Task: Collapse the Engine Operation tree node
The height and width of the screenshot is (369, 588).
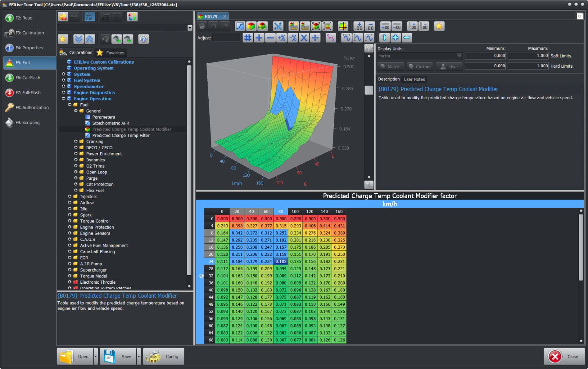Action: 64,98
